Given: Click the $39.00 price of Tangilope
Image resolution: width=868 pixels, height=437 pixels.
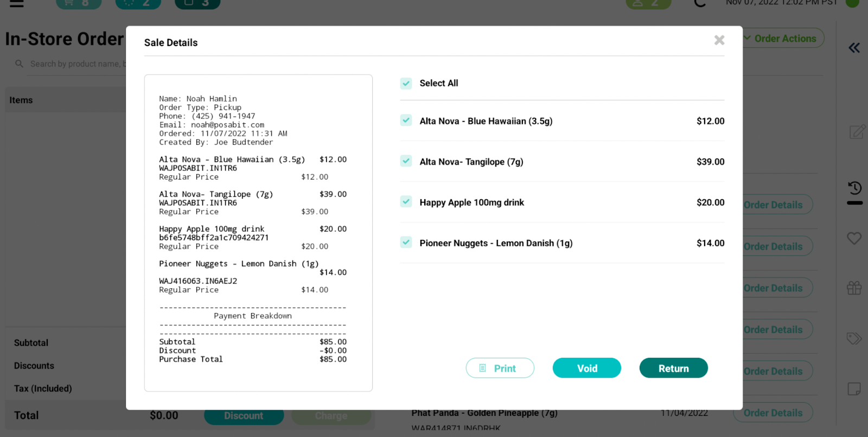Looking at the screenshot, I should coord(710,162).
